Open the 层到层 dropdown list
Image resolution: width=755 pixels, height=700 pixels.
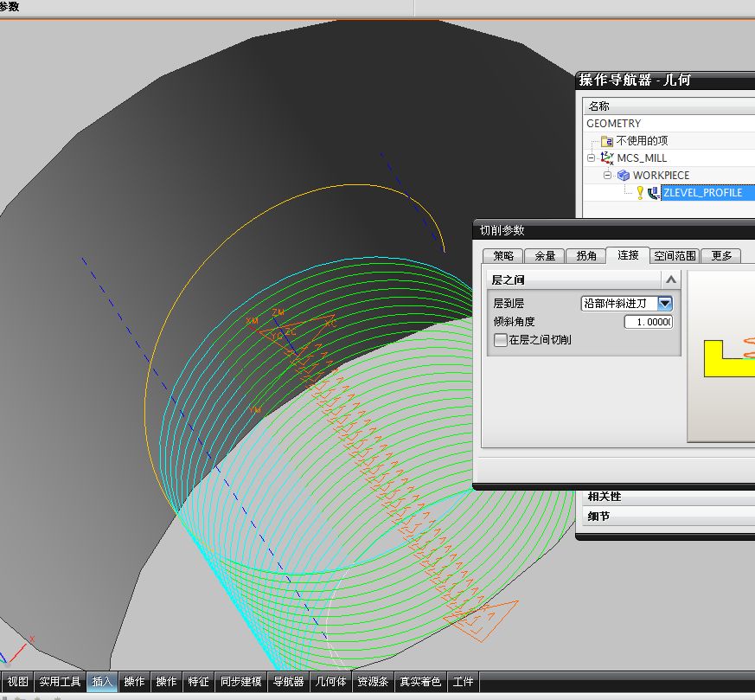tap(665, 303)
